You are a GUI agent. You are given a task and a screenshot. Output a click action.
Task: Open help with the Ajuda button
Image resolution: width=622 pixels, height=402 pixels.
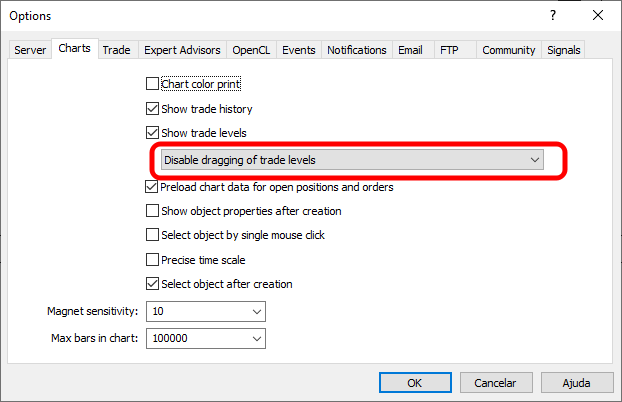click(x=577, y=383)
